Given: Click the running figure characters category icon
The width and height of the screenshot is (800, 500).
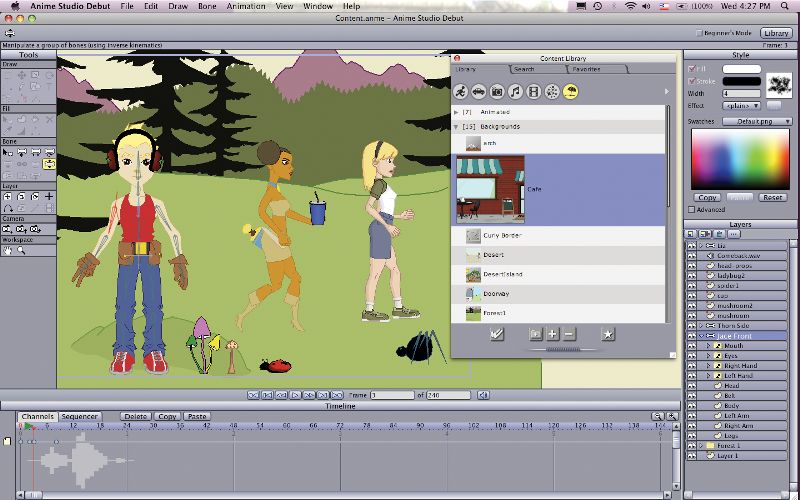Looking at the screenshot, I should pyautogui.click(x=461, y=92).
